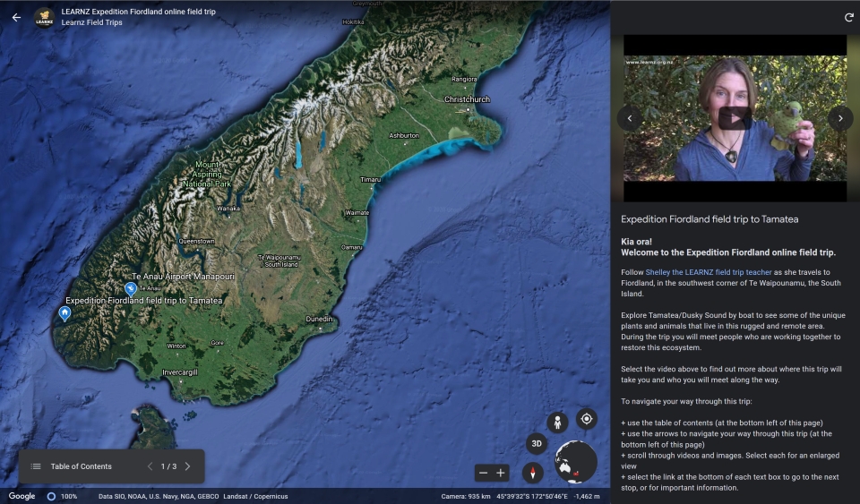This screenshot has width=860, height=504.
Task: Click the Waimate map label
Action: (357, 212)
